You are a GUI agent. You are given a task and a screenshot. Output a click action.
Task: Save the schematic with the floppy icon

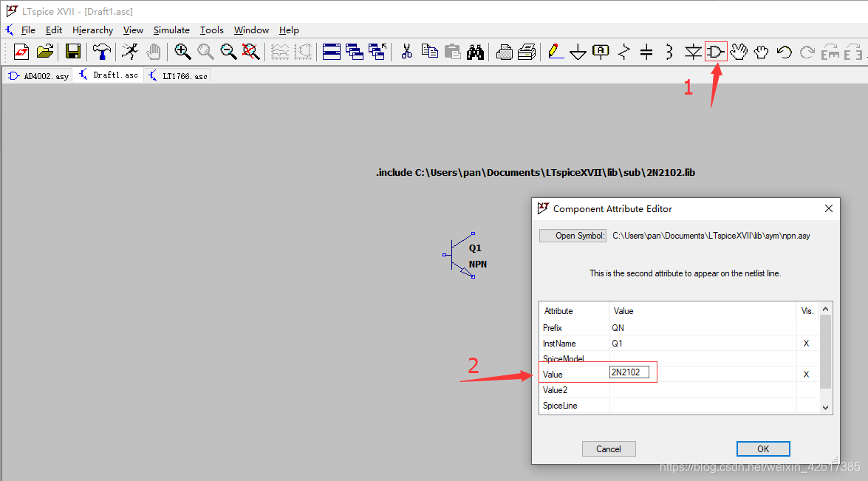click(73, 52)
